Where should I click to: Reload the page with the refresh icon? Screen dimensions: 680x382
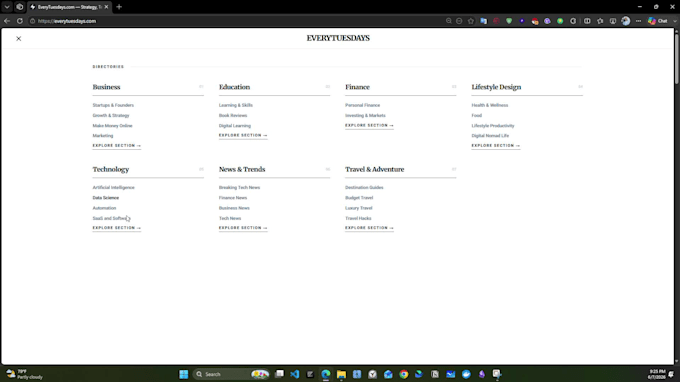pyautogui.click(x=20, y=21)
